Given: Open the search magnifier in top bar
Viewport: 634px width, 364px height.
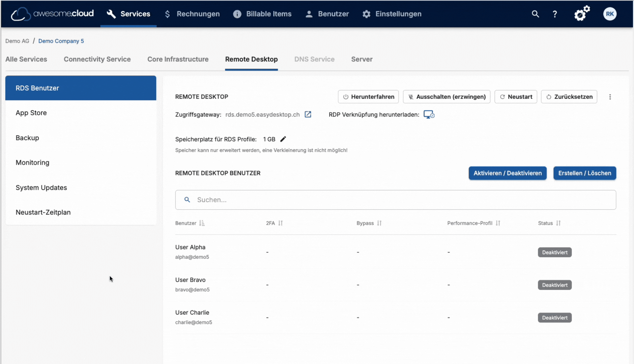Looking at the screenshot, I should (535, 14).
